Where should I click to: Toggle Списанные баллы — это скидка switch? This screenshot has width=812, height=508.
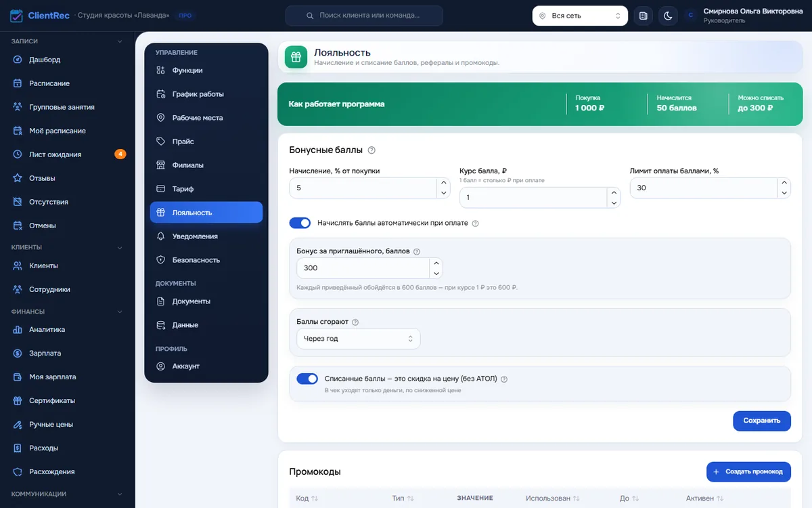coord(307,379)
